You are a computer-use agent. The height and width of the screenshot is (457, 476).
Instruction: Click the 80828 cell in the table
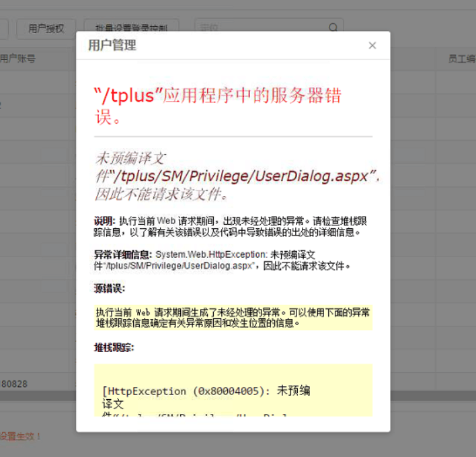pos(14,384)
